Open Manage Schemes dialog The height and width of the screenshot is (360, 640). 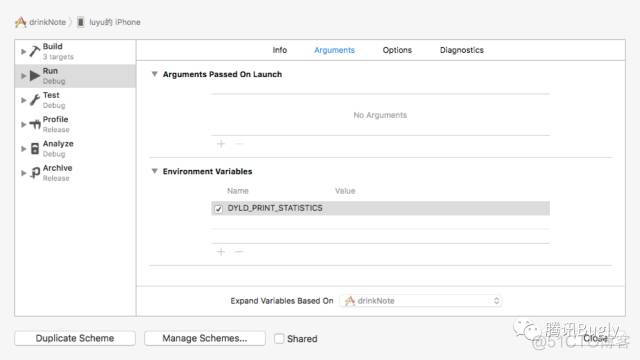(205, 338)
